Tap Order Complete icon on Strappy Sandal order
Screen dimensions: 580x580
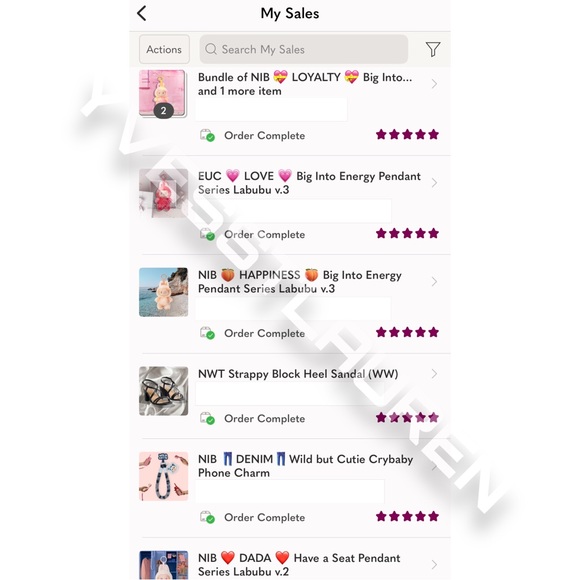click(x=207, y=418)
